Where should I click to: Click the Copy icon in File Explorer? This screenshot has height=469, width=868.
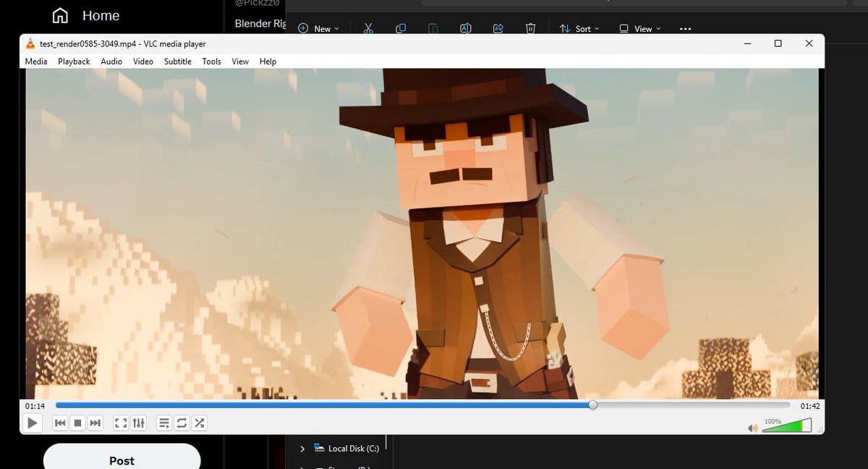coord(401,28)
